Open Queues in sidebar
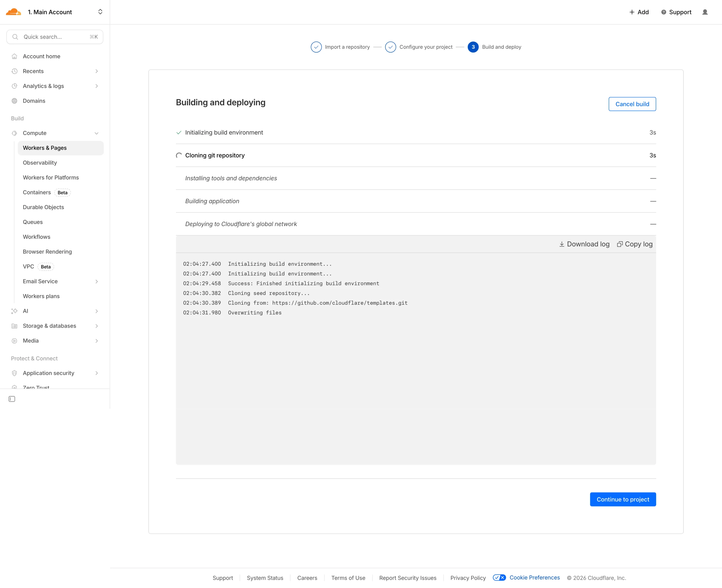Viewport: 722px width, 588px height. pyautogui.click(x=32, y=222)
